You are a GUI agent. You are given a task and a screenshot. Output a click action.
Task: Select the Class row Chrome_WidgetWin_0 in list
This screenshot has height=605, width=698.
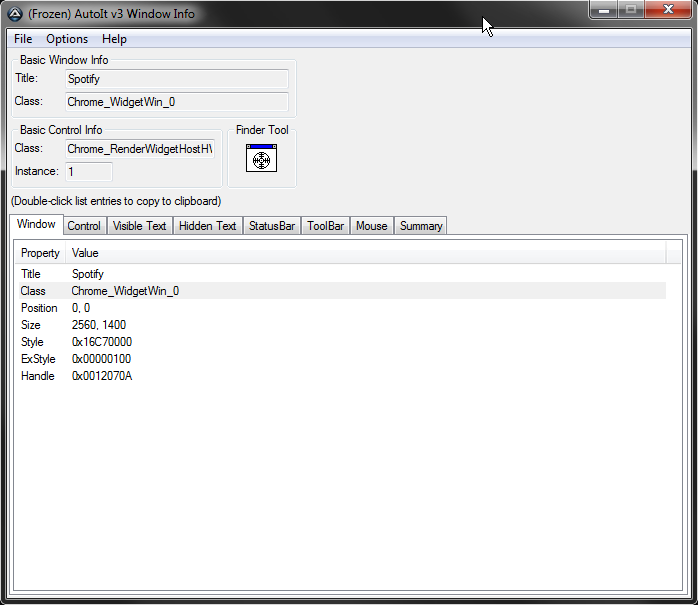(342, 291)
